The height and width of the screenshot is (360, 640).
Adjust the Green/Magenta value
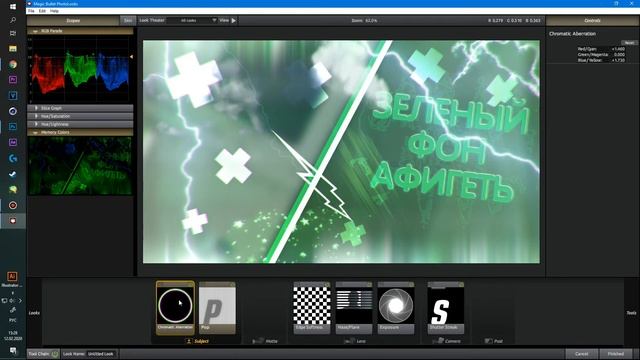click(619, 54)
